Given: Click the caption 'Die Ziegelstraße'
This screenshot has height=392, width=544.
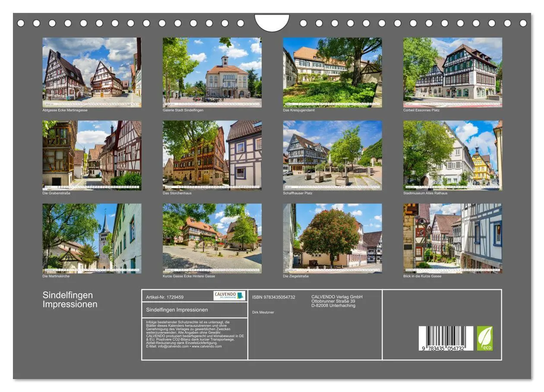Looking at the screenshot, I should (x=296, y=276).
